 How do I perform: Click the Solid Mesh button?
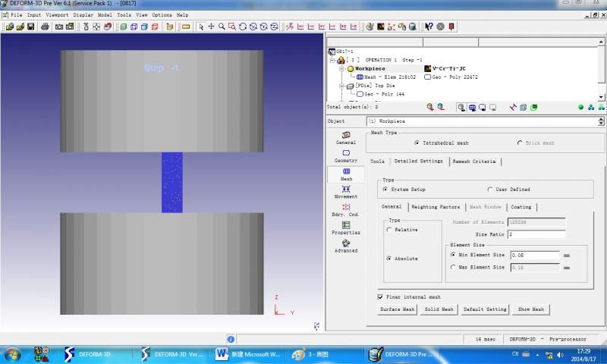(439, 309)
